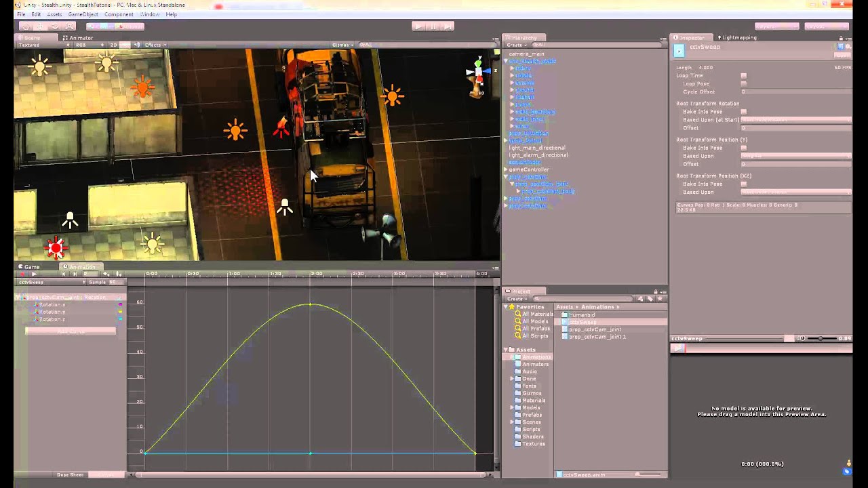
Task: Check Bake Into Pose under Root Transform Position (Y)
Action: coord(744,148)
